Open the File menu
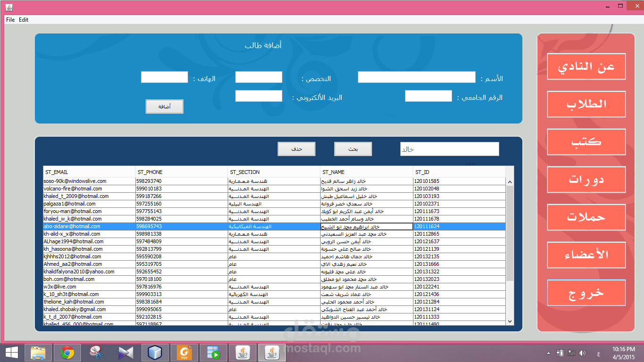This screenshot has width=644, height=362. click(x=10, y=20)
